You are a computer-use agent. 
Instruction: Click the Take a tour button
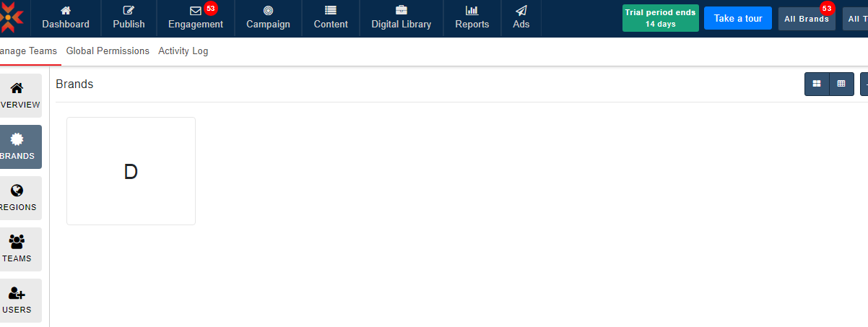tap(737, 19)
